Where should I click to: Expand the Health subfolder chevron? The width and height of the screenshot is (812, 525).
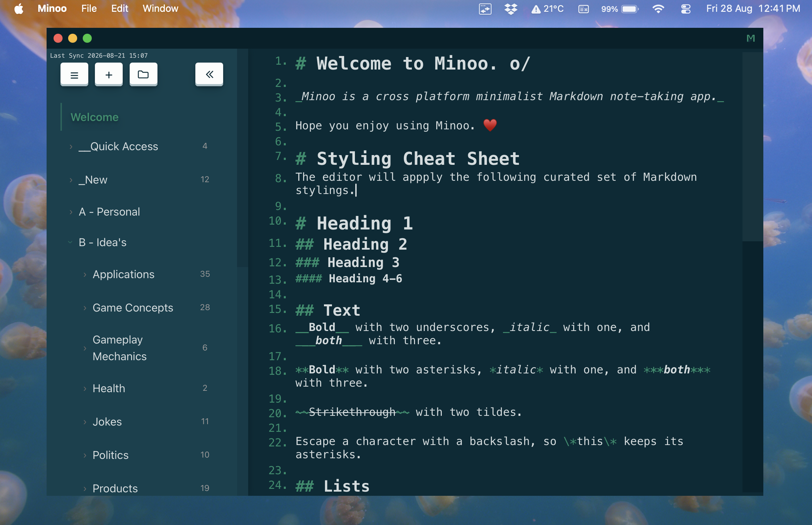click(85, 389)
